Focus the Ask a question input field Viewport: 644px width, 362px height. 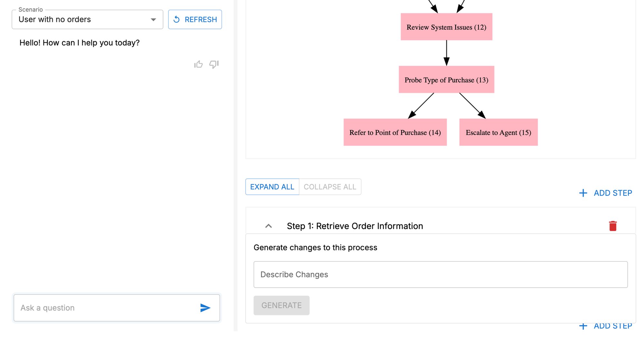tap(117, 308)
